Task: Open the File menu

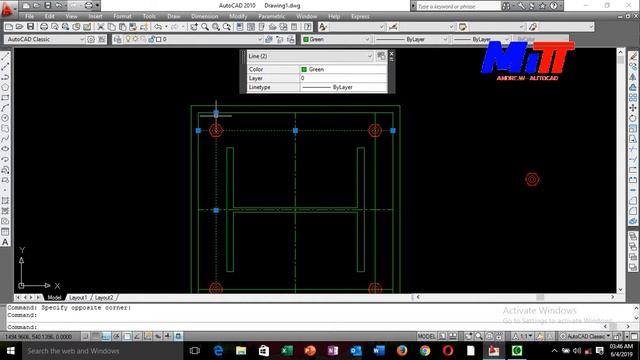Action: tap(29, 16)
